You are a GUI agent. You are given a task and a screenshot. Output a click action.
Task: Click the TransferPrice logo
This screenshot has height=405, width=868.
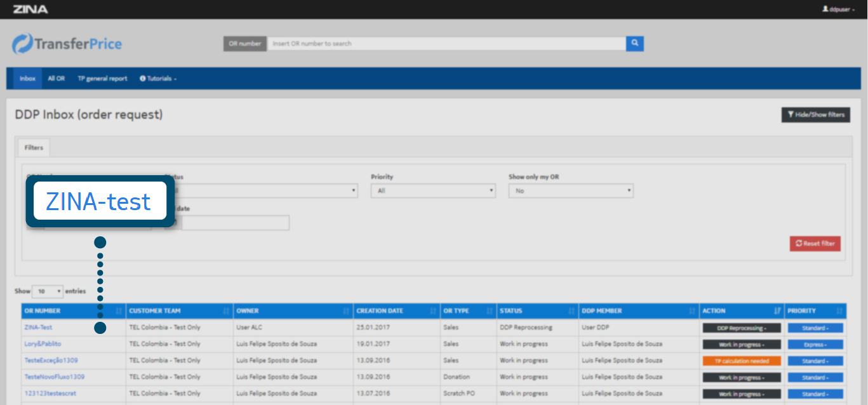point(67,44)
